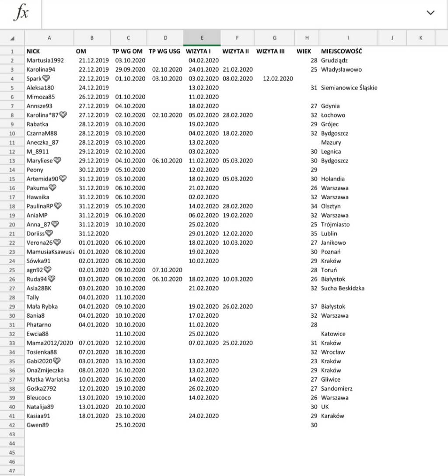Screen dimensions: 448x476
Task: Click the formula bar input field
Action: 232,13
